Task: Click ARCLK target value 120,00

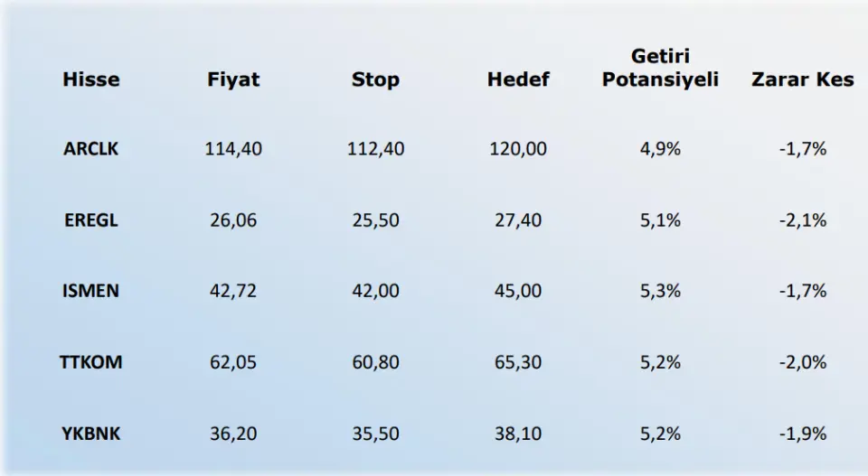Action: [x=518, y=149]
